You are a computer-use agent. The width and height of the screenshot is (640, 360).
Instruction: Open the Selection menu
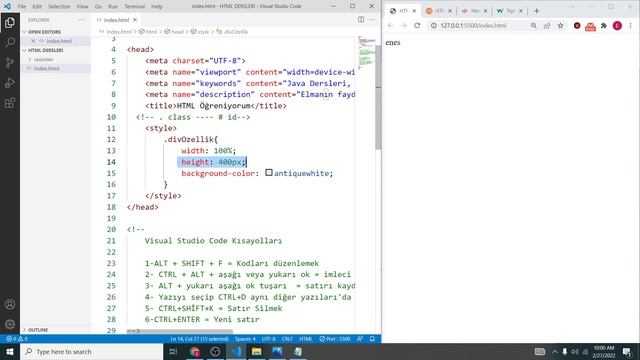point(59,7)
